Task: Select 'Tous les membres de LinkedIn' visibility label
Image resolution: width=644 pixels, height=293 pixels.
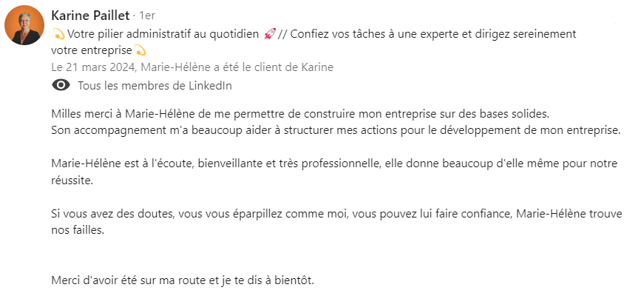Action: 155,86
